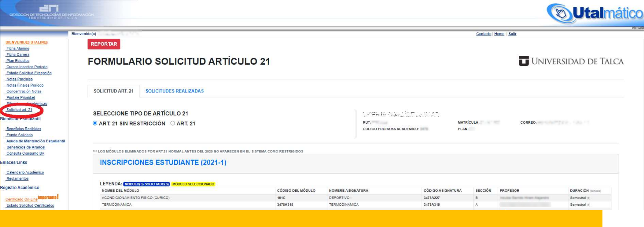This screenshot has height=227, width=644.
Task: Click the Solicitud art. 21 sidebar link
Action: click(x=19, y=110)
